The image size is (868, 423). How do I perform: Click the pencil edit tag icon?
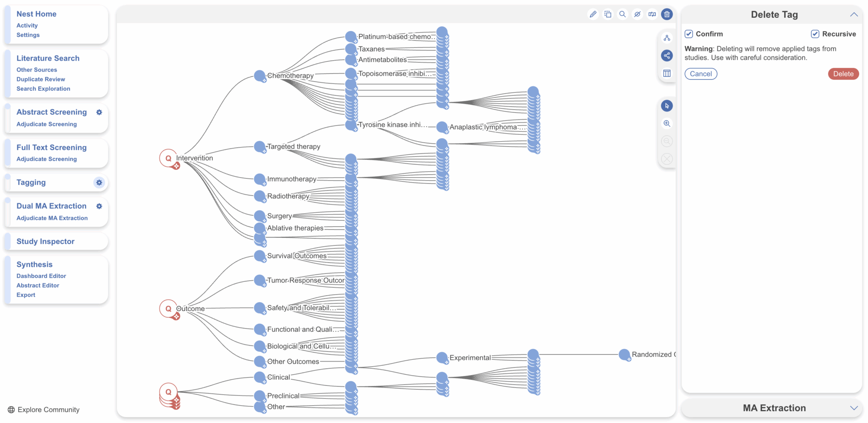point(593,14)
